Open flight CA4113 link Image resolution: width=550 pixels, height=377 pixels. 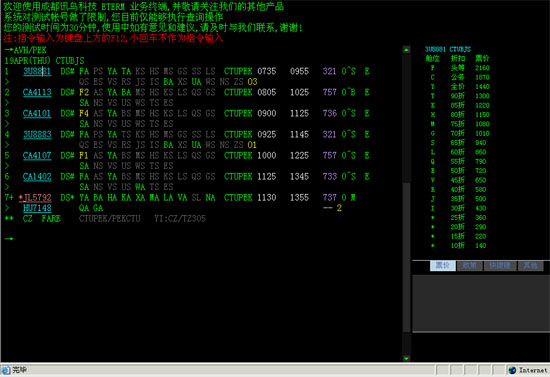coord(37,93)
